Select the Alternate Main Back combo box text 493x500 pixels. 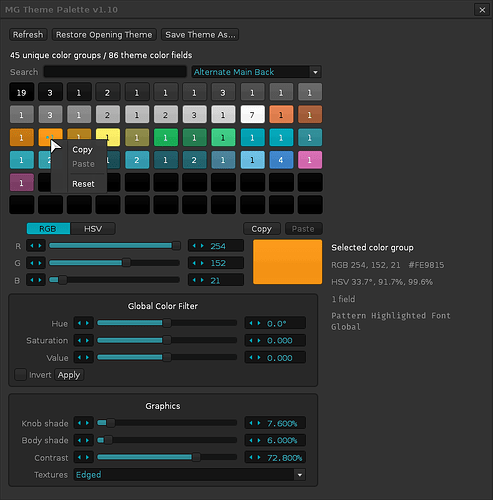tap(234, 72)
